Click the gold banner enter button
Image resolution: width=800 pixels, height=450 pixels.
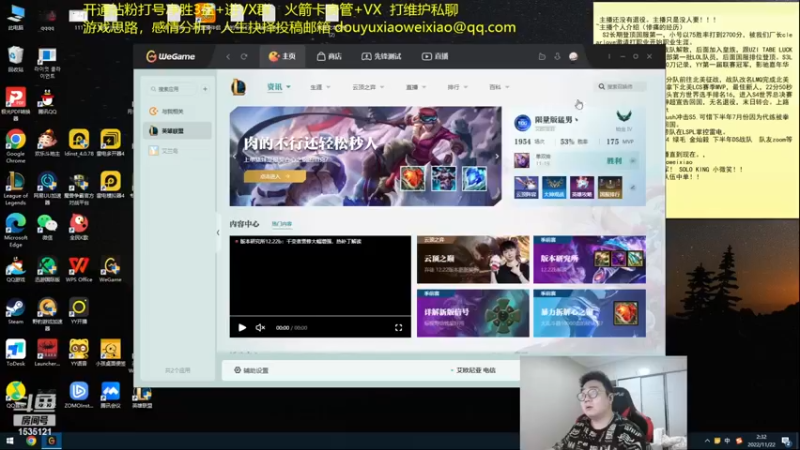(x=274, y=176)
